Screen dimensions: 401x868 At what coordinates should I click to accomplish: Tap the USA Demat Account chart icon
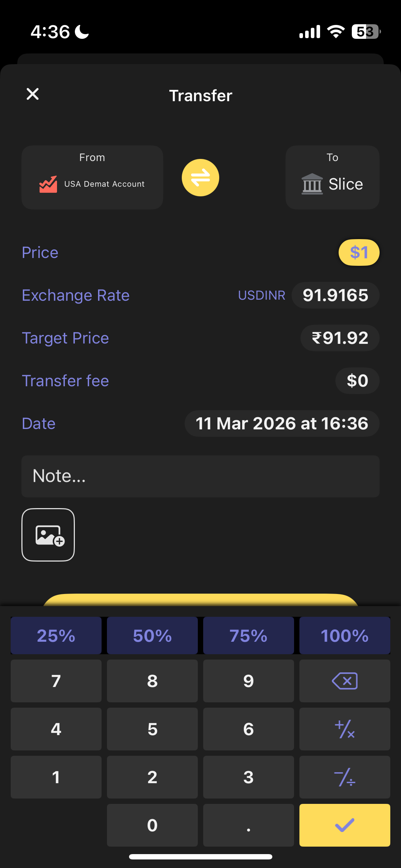(48, 184)
